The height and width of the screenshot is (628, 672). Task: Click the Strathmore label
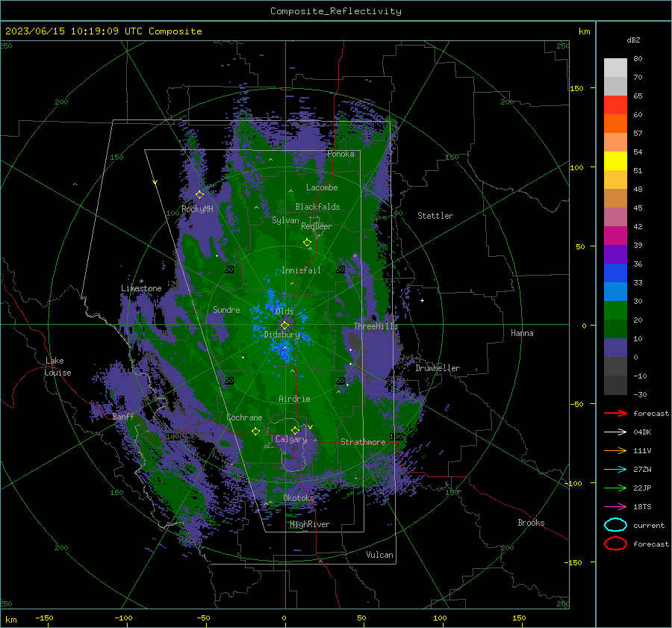tap(363, 442)
